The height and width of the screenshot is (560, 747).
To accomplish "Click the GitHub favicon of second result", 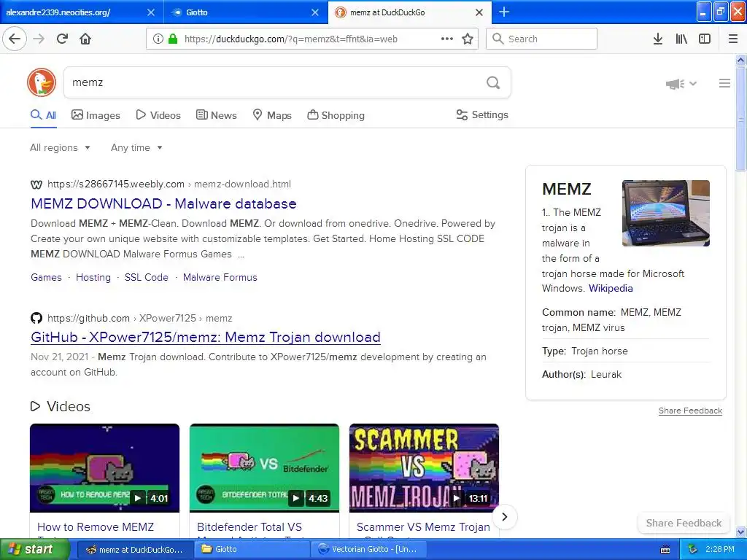I will pyautogui.click(x=36, y=318).
